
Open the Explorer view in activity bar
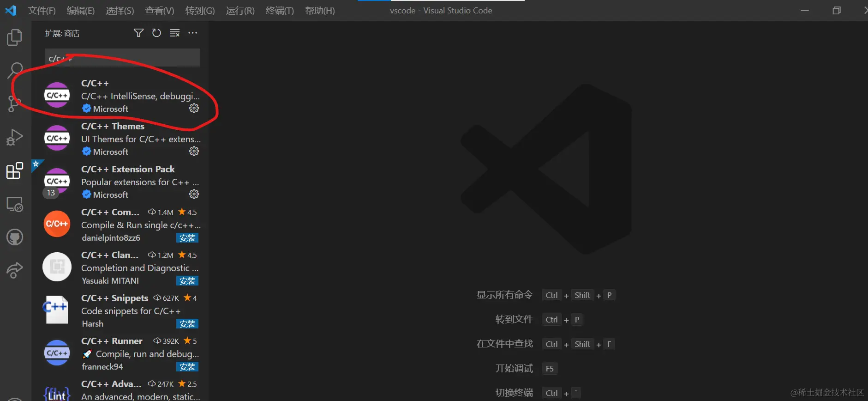15,37
